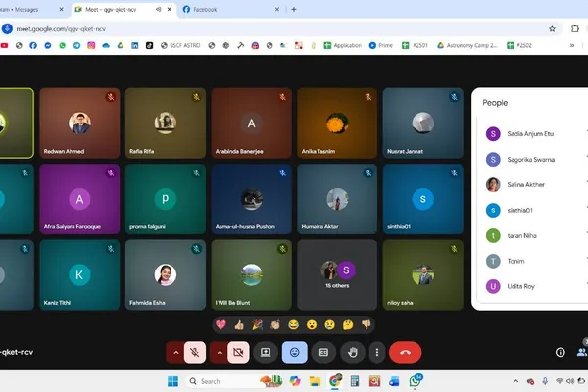Select the '15 others' tile
The image size is (588, 392).
[337, 275]
